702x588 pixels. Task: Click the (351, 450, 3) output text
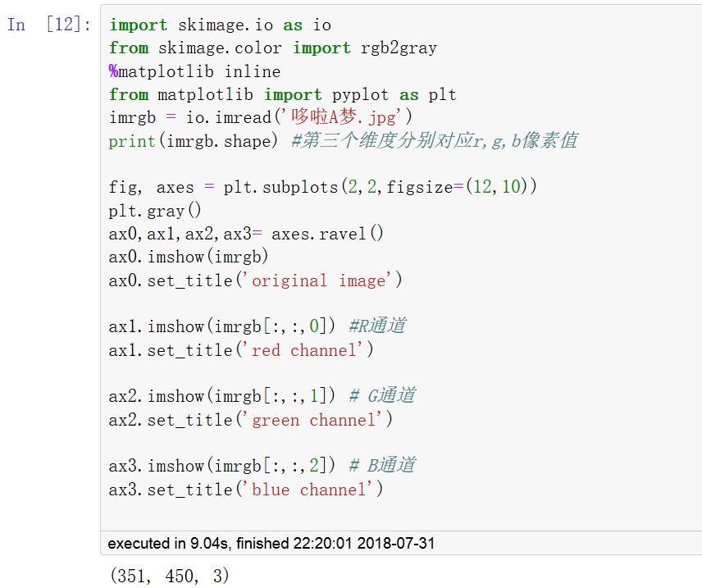click(169, 577)
